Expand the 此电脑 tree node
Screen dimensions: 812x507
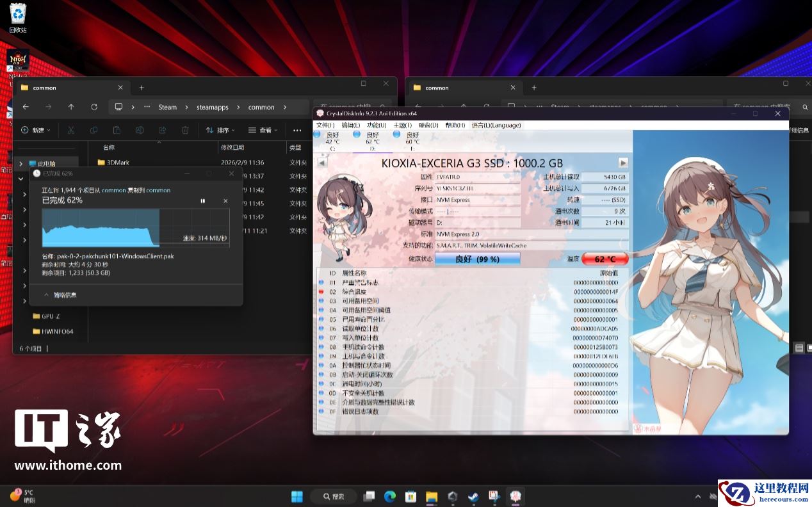click(21, 164)
